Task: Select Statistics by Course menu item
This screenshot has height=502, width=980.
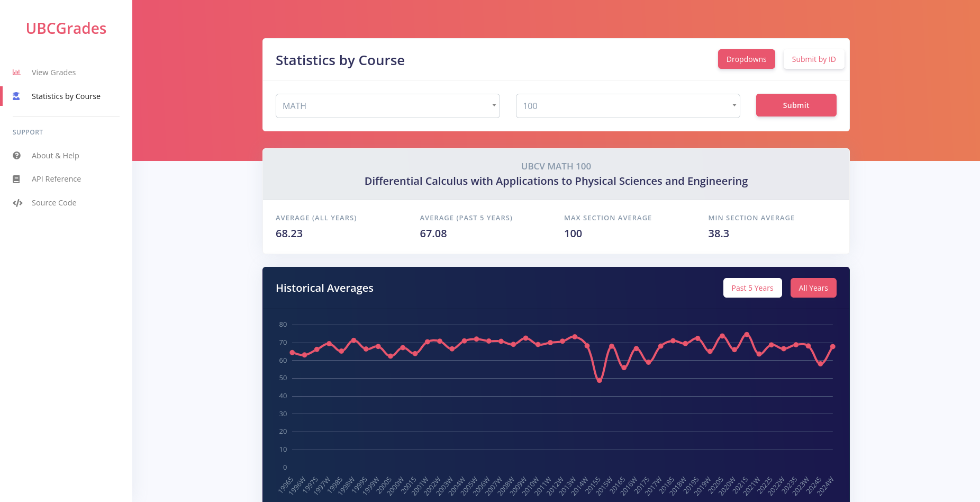Action: [x=66, y=96]
